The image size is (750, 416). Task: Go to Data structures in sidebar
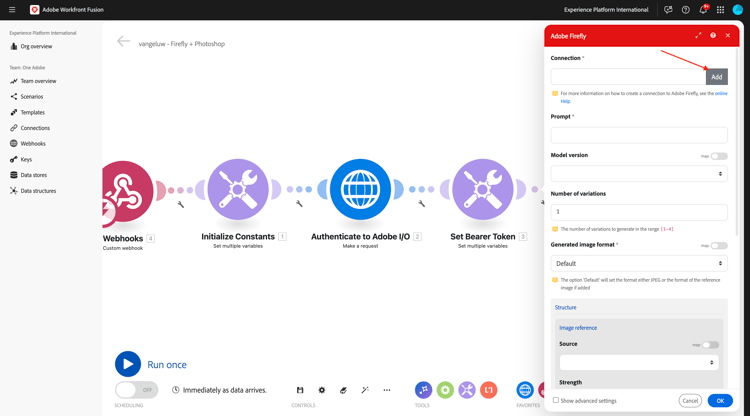38,191
